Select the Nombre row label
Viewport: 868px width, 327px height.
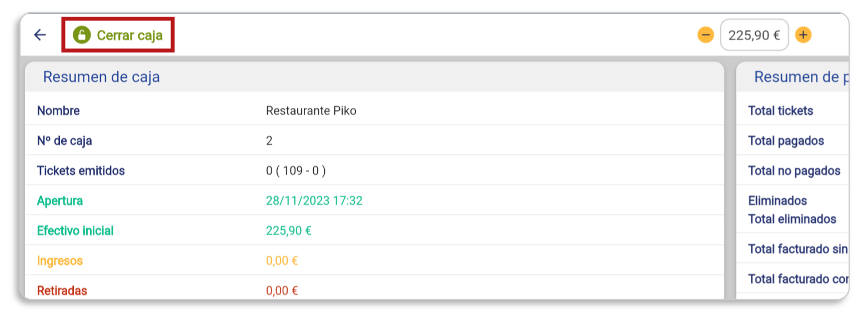[58, 110]
